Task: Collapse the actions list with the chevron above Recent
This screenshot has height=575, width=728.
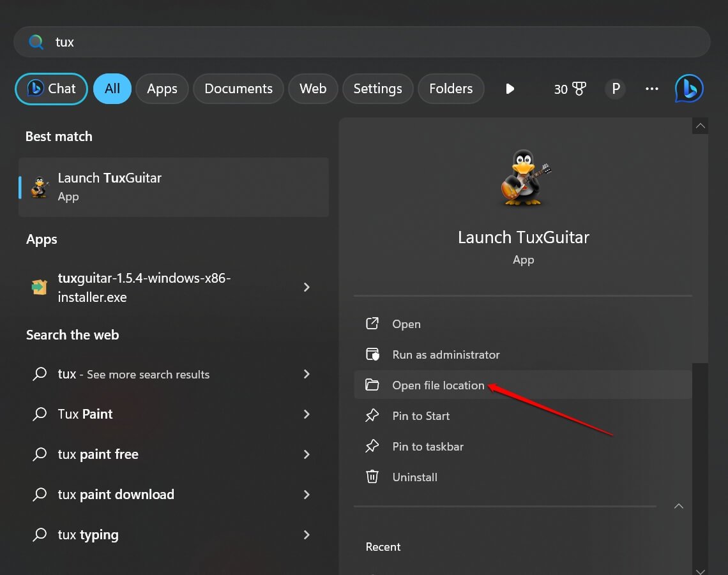Action: point(679,506)
